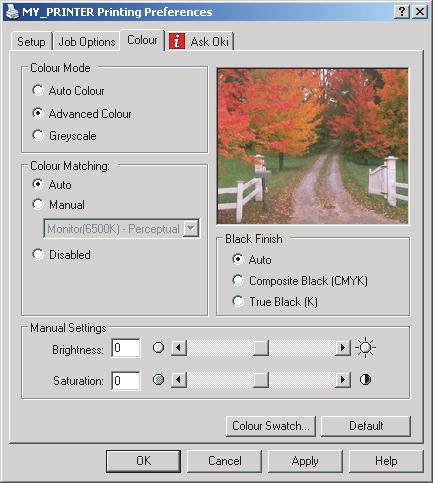The image size is (433, 483).
Task: Click the Saturation slider thumb
Action: point(261,380)
